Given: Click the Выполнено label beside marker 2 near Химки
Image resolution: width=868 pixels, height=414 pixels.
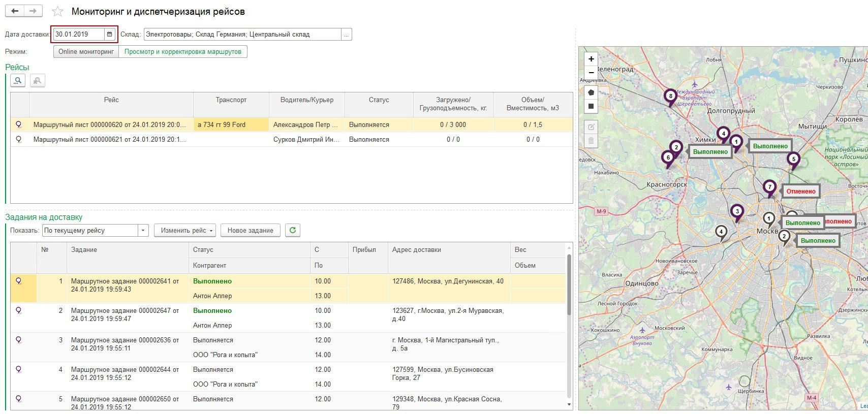Looking at the screenshot, I should coord(710,152).
